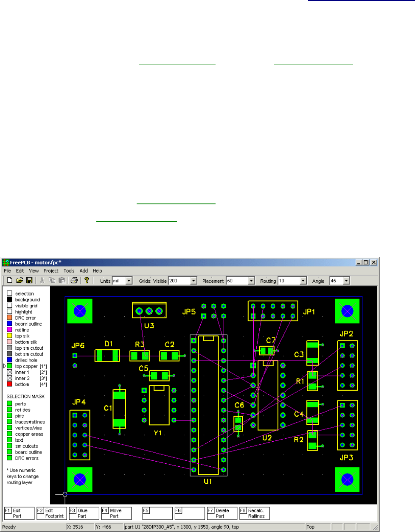Open the Help menu
The image size is (415, 532).
[98, 271]
